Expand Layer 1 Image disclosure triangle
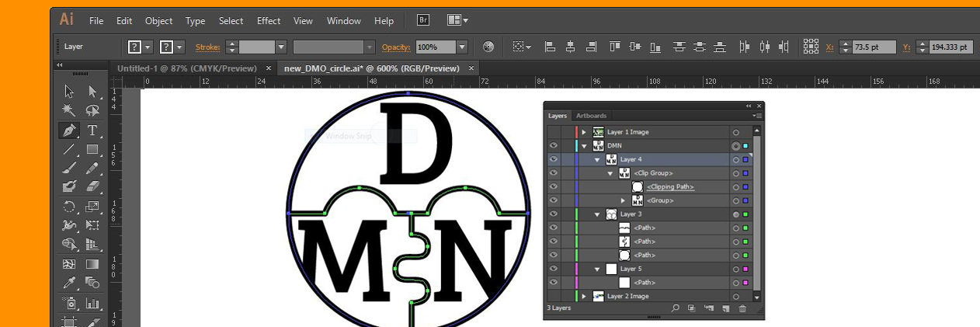 583,132
